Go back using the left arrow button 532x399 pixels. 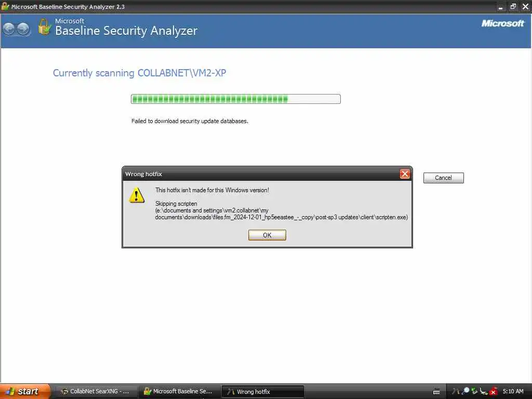pyautogui.click(x=9, y=29)
